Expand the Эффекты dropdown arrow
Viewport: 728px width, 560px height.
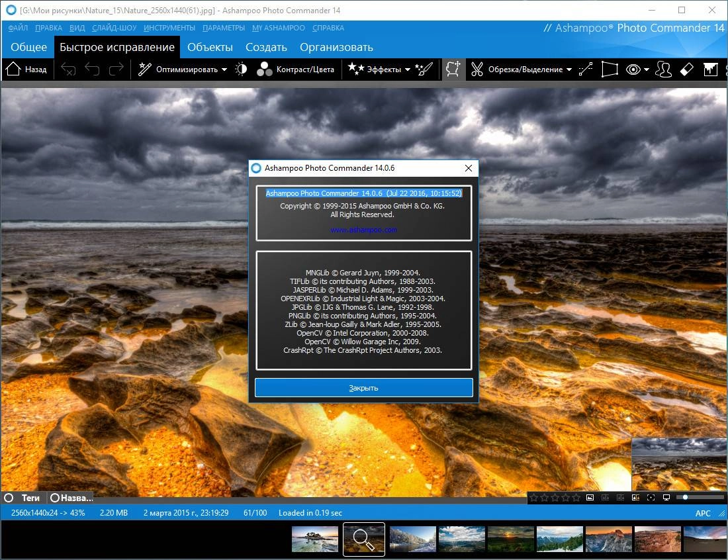(408, 70)
